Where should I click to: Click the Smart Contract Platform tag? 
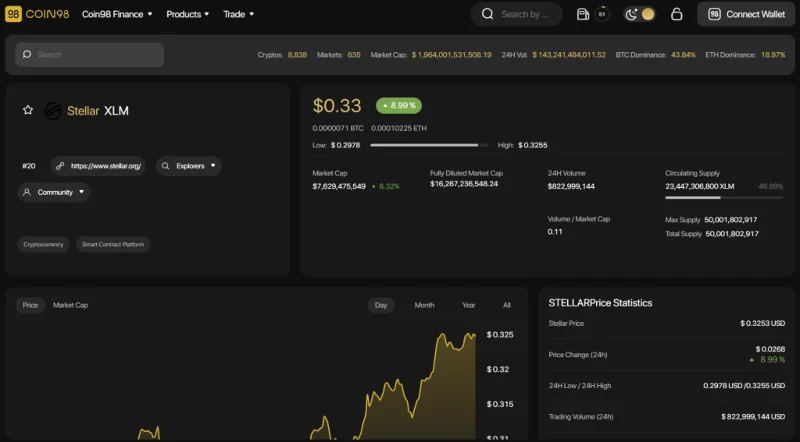click(113, 244)
